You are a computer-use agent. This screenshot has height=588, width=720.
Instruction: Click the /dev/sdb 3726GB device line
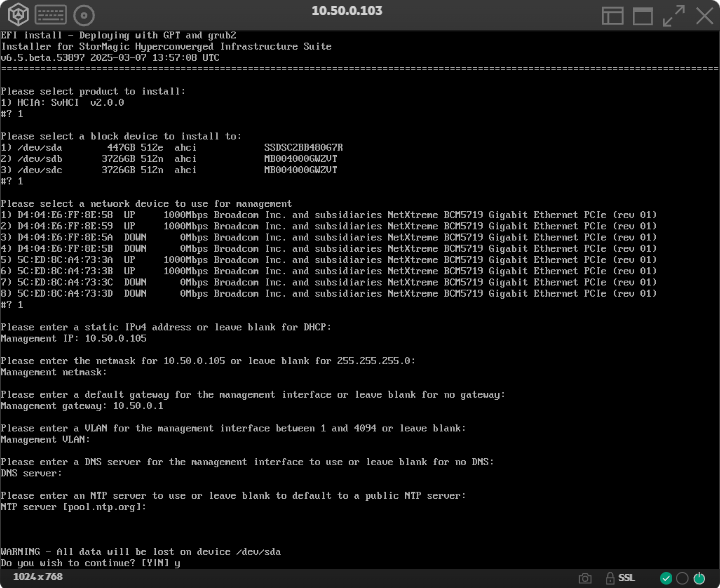pyautogui.click(x=169, y=159)
